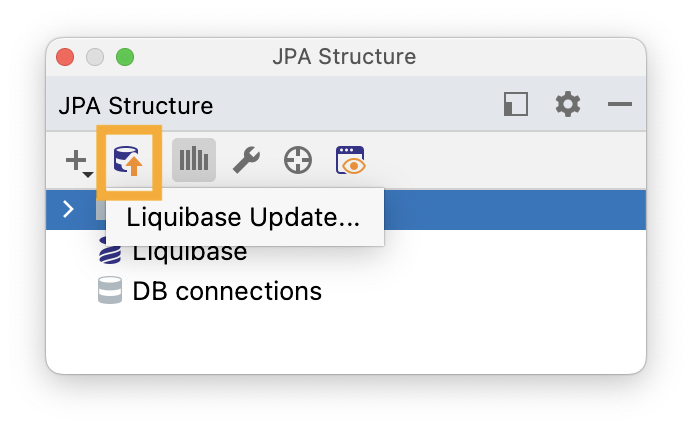Hide the JPA Structure panel with dash
Screen dimensions: 692x428
[x=620, y=104]
